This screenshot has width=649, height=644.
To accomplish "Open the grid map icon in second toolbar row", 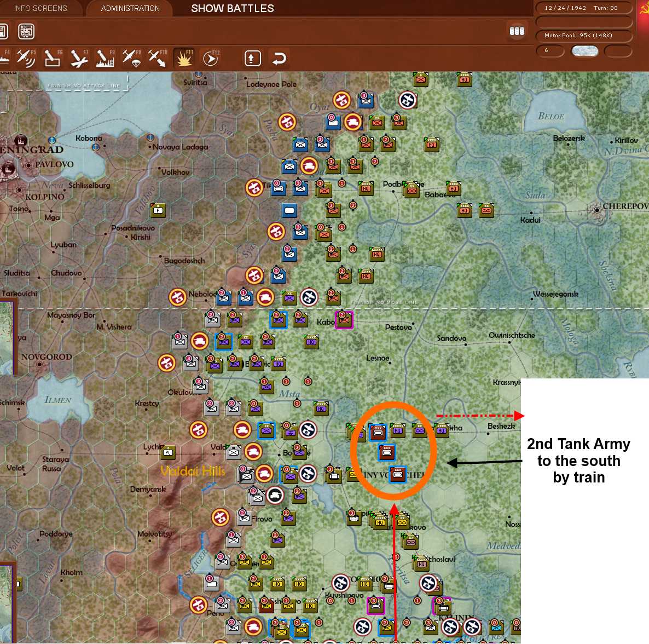I will point(26,31).
